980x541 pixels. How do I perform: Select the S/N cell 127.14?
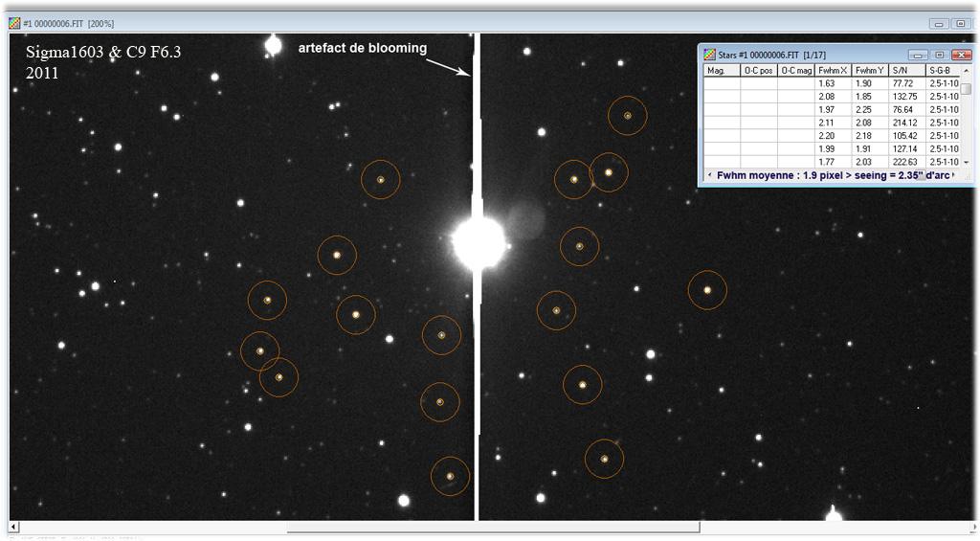[x=907, y=148]
